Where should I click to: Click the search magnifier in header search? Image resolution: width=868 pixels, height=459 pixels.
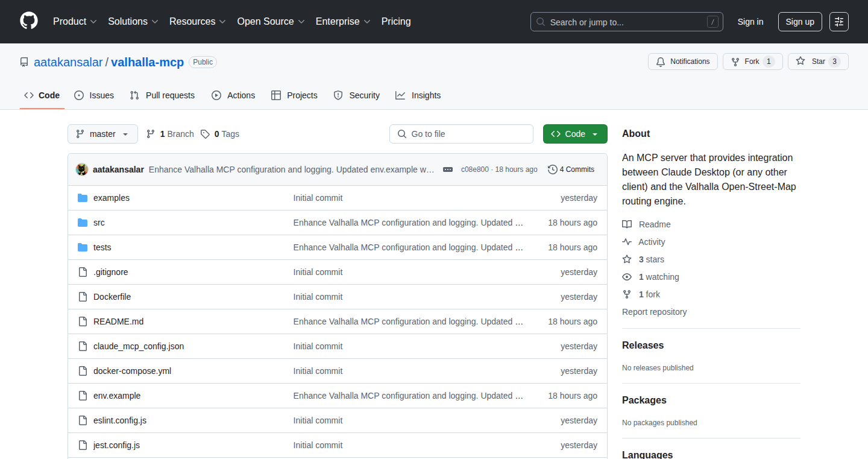click(541, 22)
